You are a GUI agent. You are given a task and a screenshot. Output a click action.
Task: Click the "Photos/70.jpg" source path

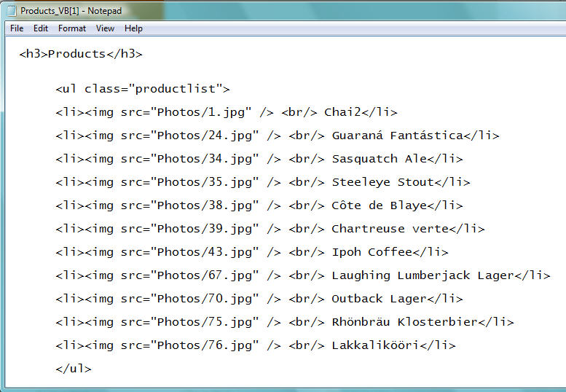tap(204, 299)
